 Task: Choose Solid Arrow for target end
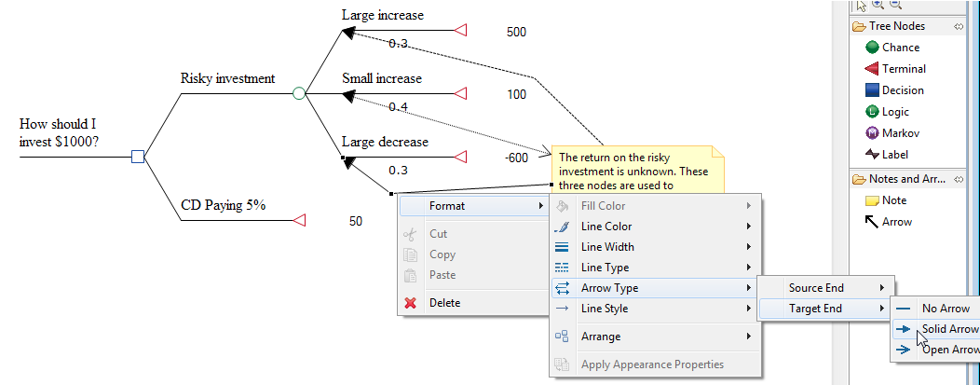point(948,329)
